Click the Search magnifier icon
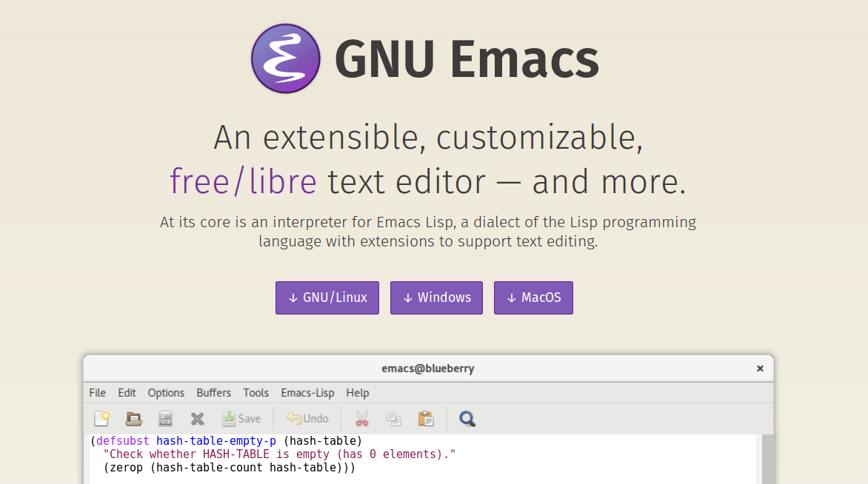Image resolution: width=868 pixels, height=484 pixels. click(467, 419)
